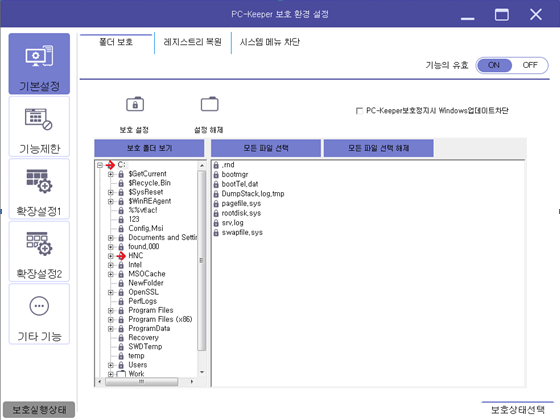Click the lock icon beside pagefile.sys
Screen dimensions: 560x420
pyautogui.click(x=216, y=204)
